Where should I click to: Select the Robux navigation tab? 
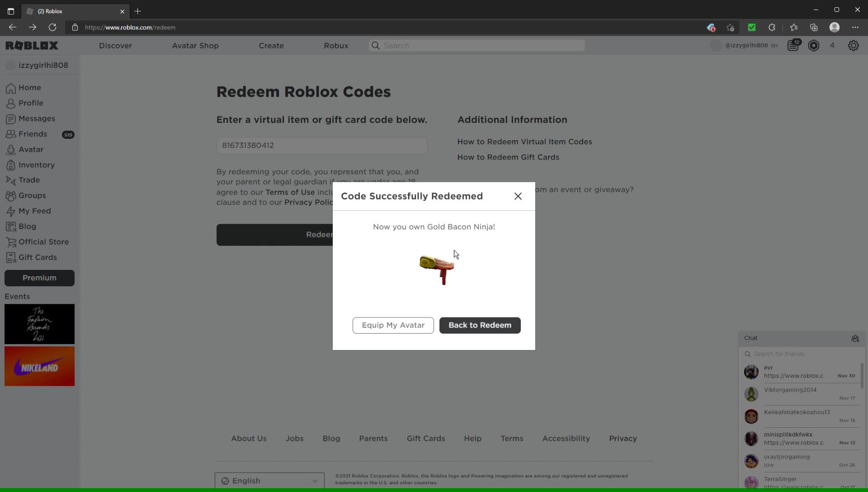coord(336,45)
